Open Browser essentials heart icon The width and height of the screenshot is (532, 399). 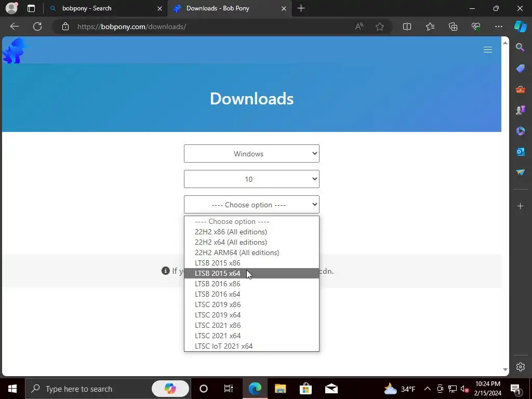coord(476,26)
